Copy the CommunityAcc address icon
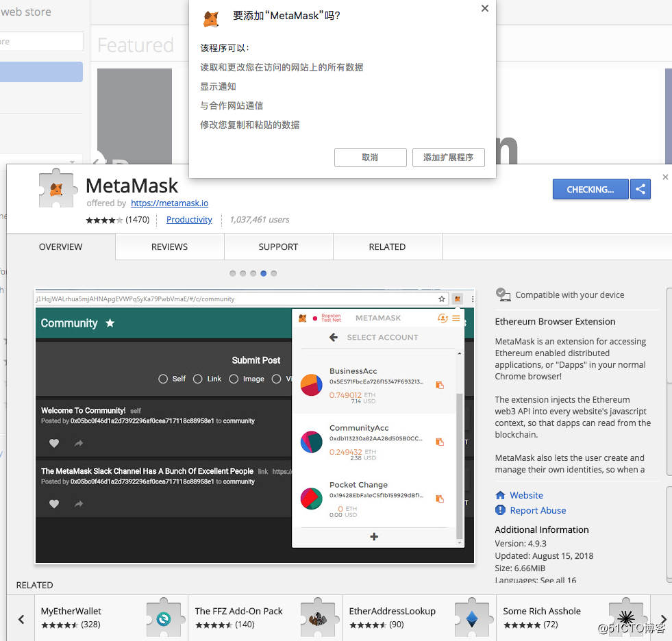The image size is (672, 641). click(x=440, y=442)
